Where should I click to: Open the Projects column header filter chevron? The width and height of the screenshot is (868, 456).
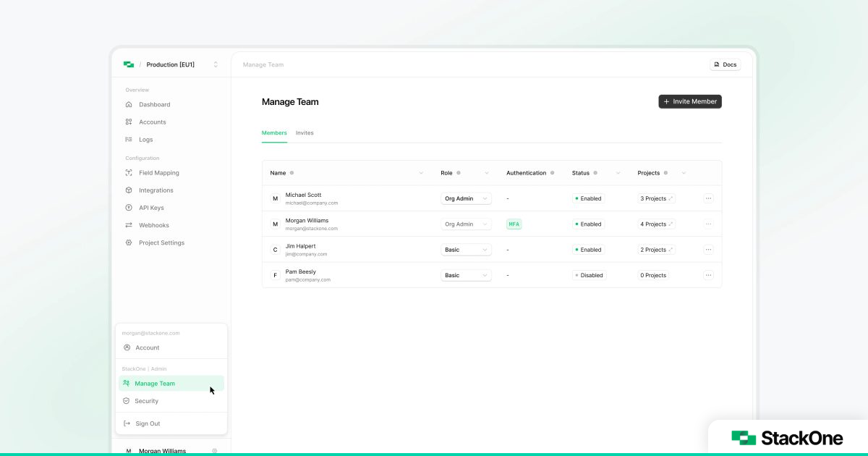(x=684, y=173)
